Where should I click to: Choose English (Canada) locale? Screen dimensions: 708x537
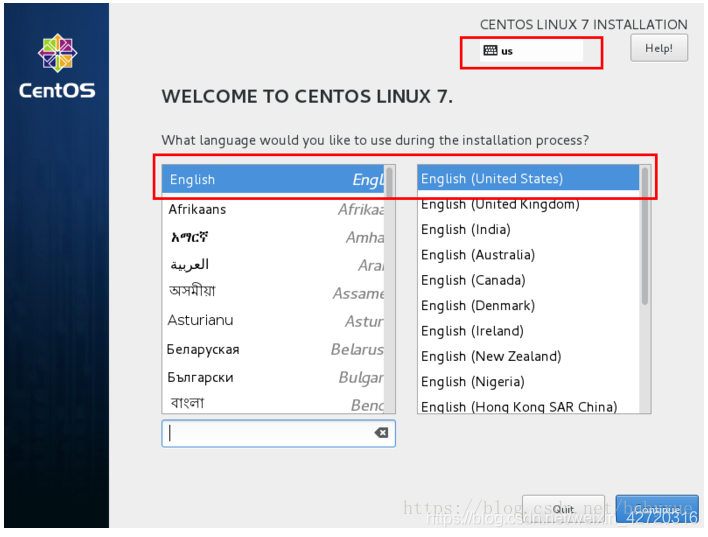pyautogui.click(x=528, y=280)
